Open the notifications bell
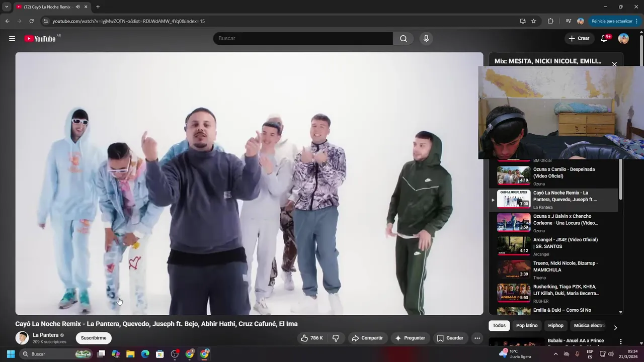Viewport: 644px width, 362px height. pos(604,39)
